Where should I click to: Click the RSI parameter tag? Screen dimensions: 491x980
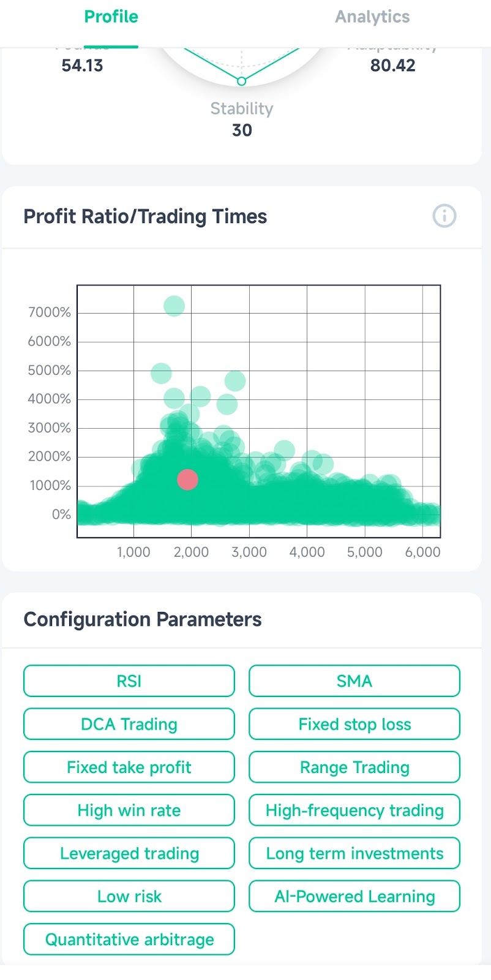click(129, 681)
